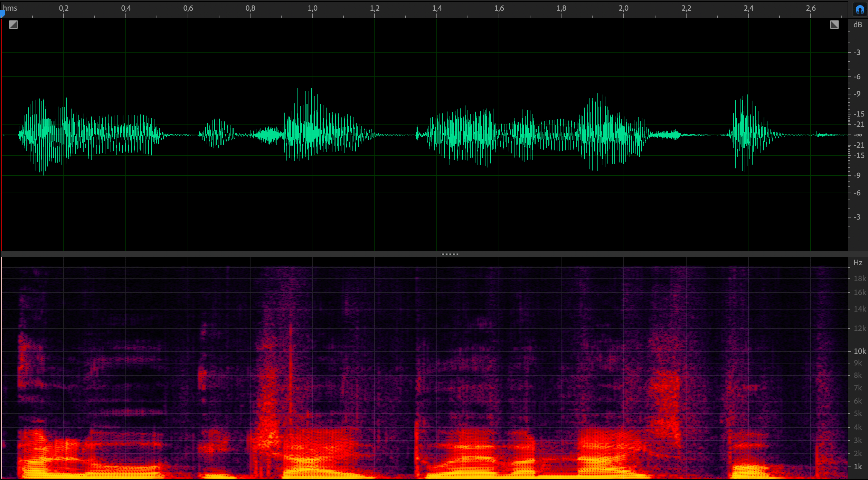Click the 18k label on the frequency scale
The height and width of the screenshot is (480, 868).
click(x=860, y=278)
